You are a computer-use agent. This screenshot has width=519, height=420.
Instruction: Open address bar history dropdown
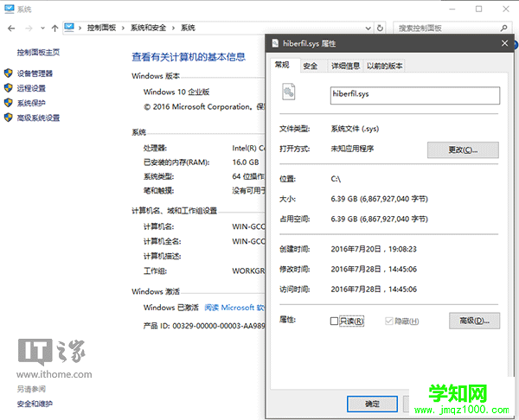coord(368,29)
